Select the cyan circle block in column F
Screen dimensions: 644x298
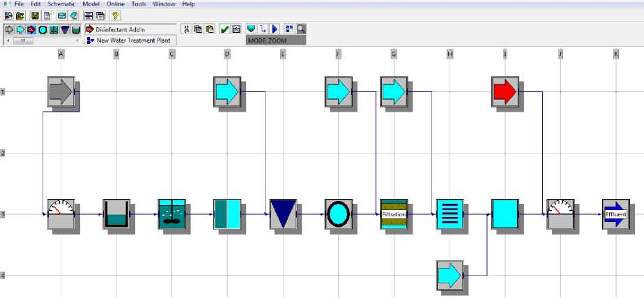pos(339,214)
